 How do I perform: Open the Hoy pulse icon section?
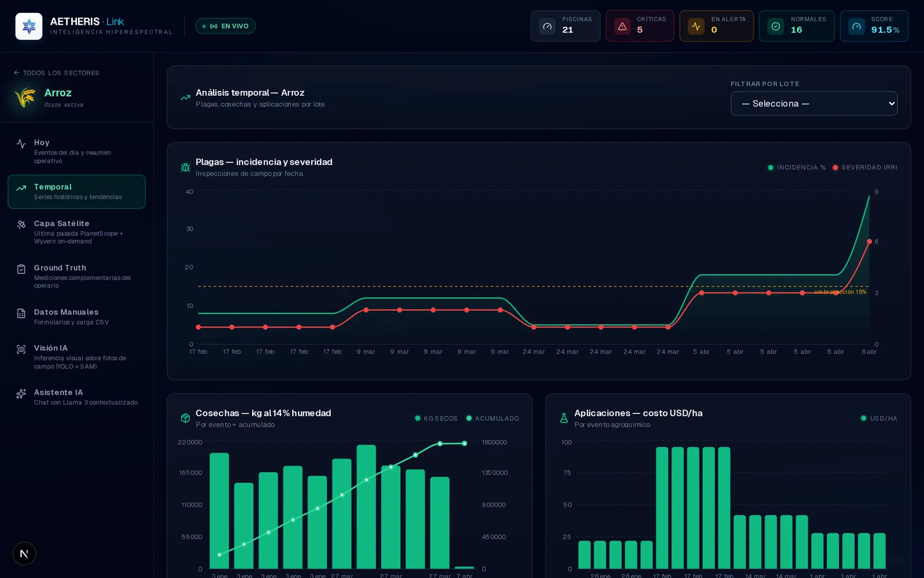pos(21,144)
